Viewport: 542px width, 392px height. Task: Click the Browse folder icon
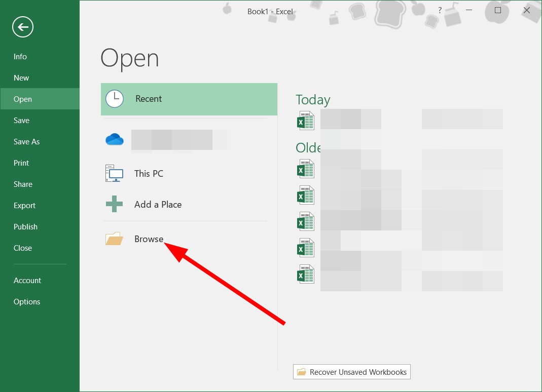[115, 239]
